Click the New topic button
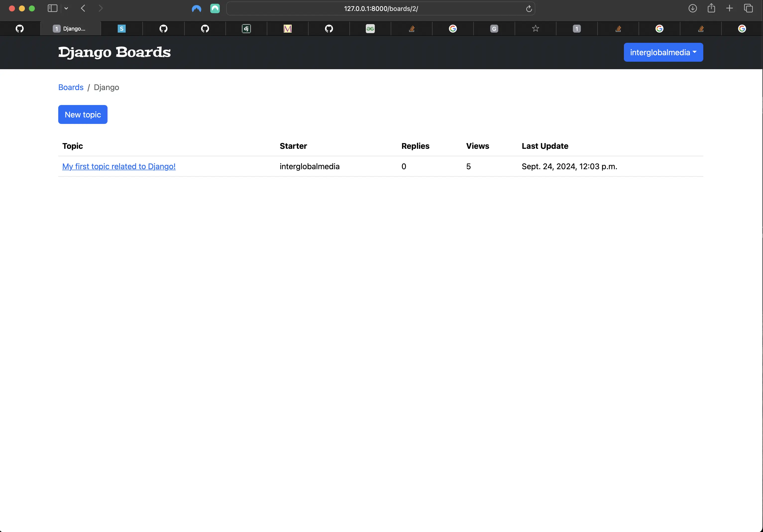The image size is (763, 532). tap(83, 114)
